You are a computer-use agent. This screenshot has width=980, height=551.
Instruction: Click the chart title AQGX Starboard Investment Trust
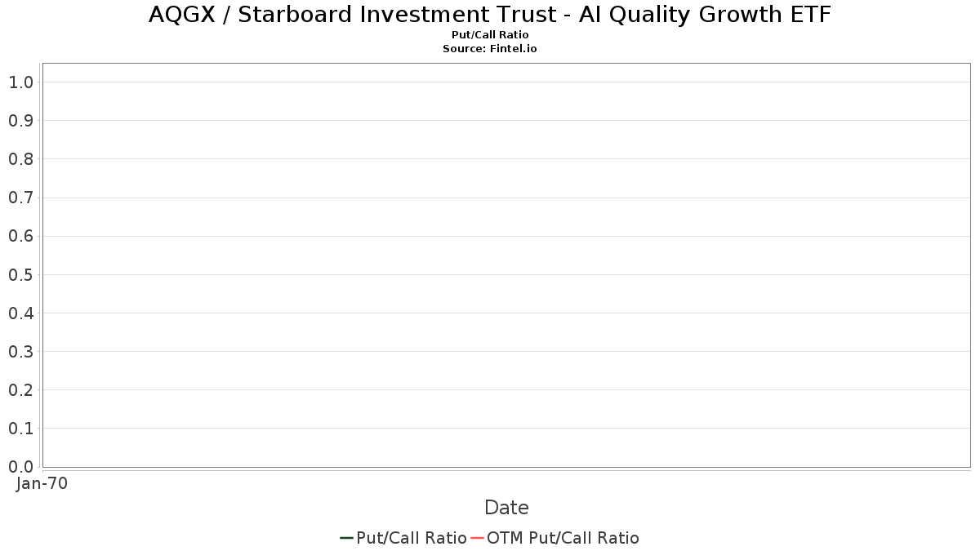click(490, 15)
